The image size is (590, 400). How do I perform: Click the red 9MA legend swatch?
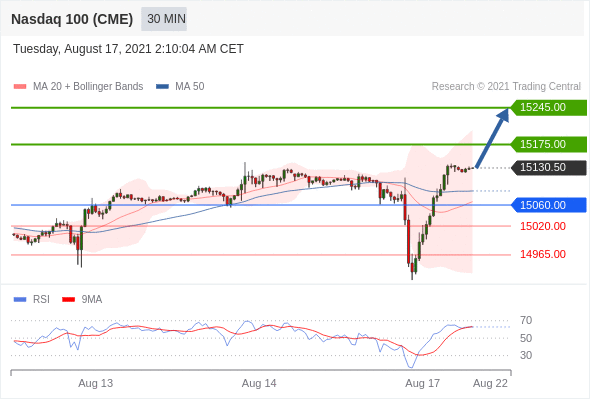point(68,300)
